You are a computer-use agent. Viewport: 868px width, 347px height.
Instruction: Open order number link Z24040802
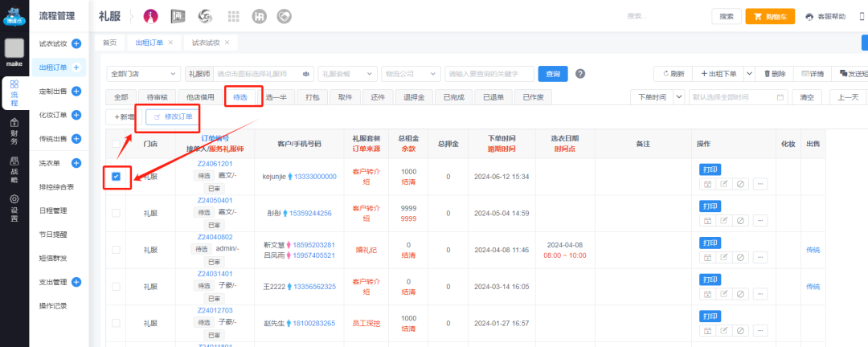215,236
